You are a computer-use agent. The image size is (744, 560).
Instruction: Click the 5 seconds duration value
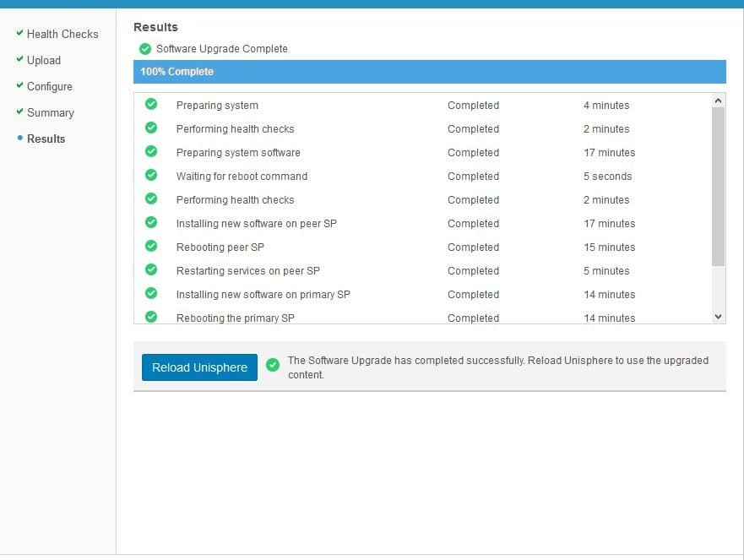click(608, 177)
